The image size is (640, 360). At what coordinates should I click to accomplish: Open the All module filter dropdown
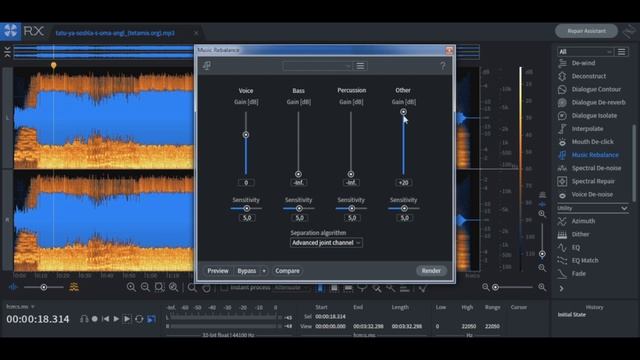585,51
